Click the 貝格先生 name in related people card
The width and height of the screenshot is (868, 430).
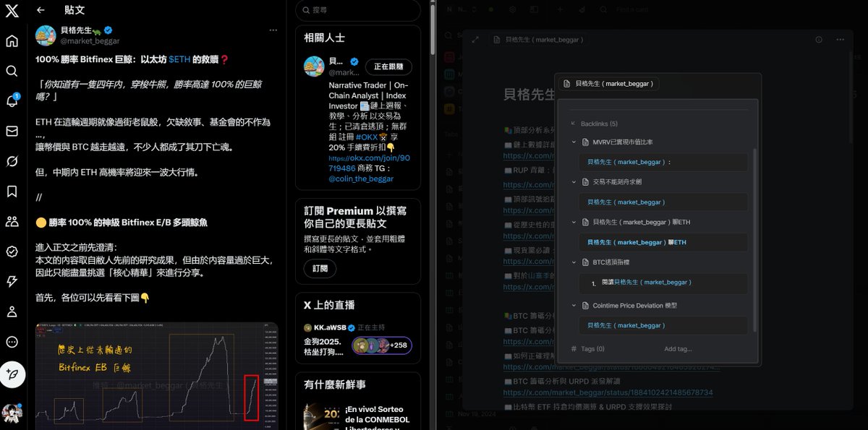(337, 61)
